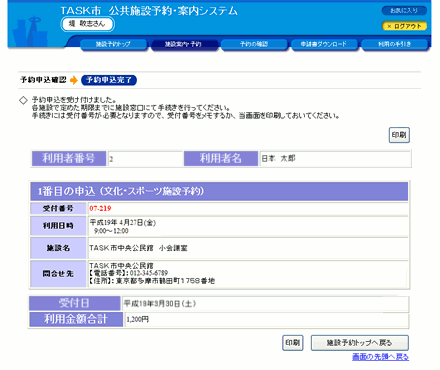Open お気に入り favorites button
Screen dimensions: 440x370
pos(404,11)
